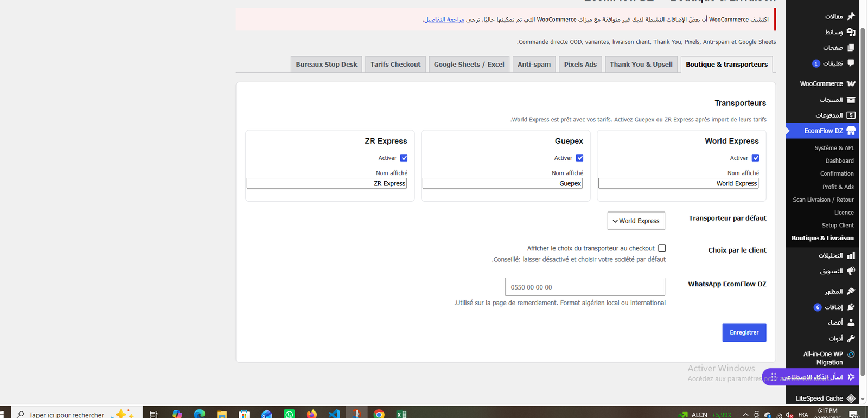Follow the مراجعة التفاصيل link in notice
868x418 pixels.
(x=444, y=20)
